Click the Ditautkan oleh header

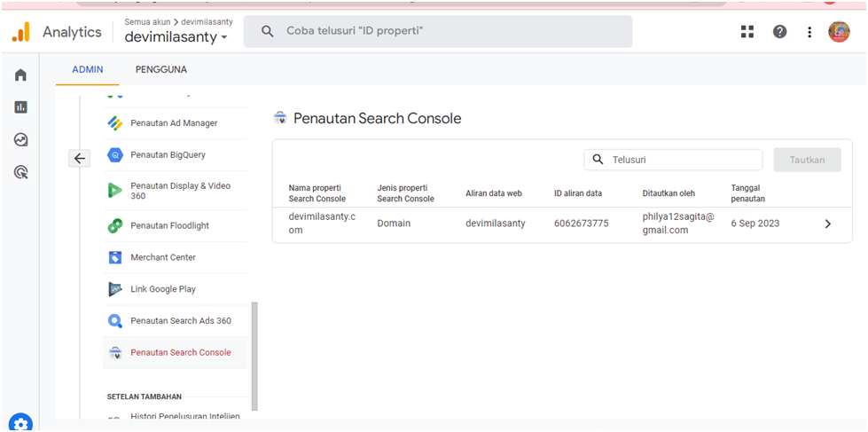(x=669, y=193)
